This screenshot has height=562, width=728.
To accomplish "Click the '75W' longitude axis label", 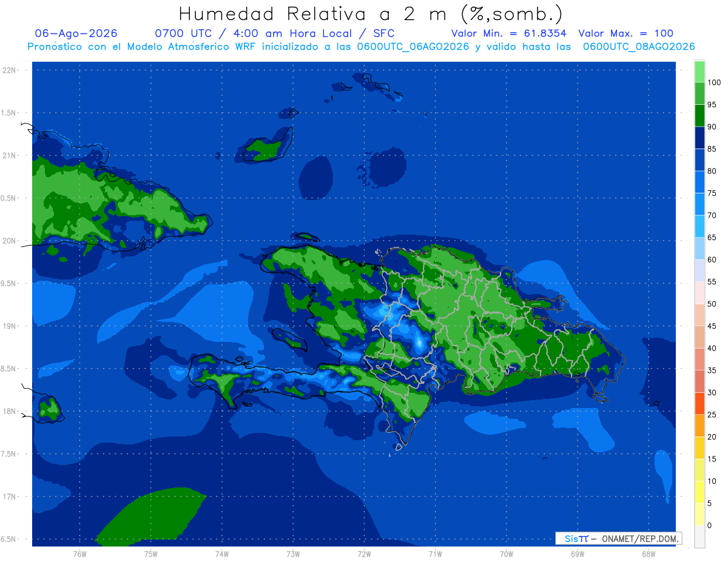I will click(x=151, y=554).
